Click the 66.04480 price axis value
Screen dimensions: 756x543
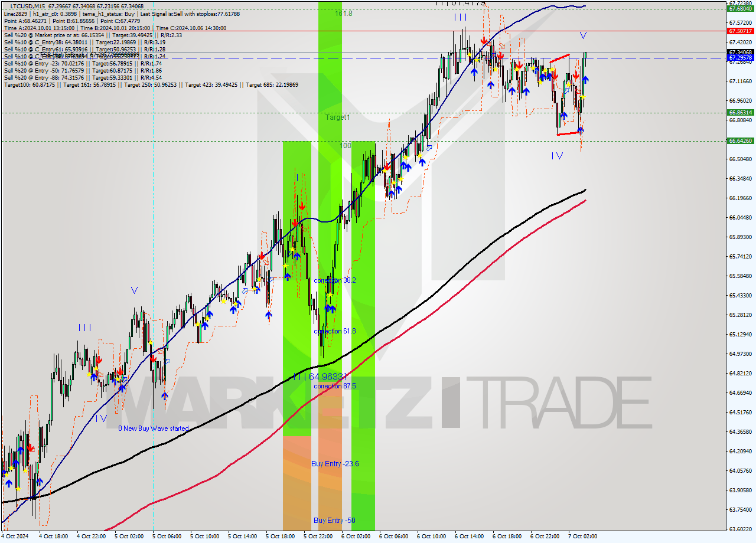click(x=740, y=217)
